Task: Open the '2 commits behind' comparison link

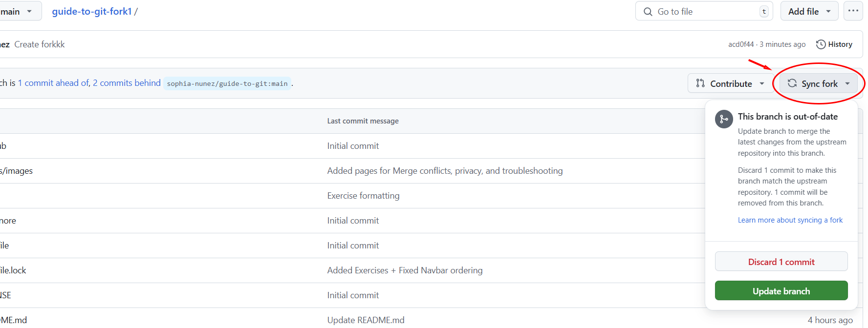Action: [127, 83]
